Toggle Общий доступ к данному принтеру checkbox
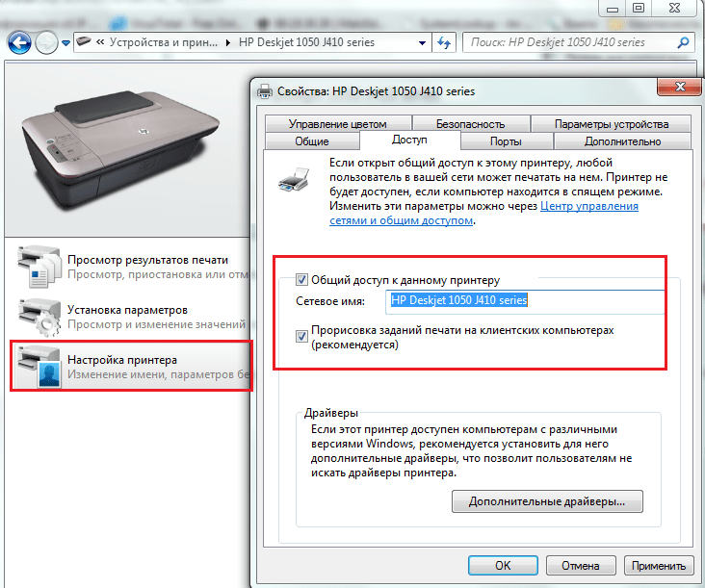The height and width of the screenshot is (588, 705). (x=301, y=280)
